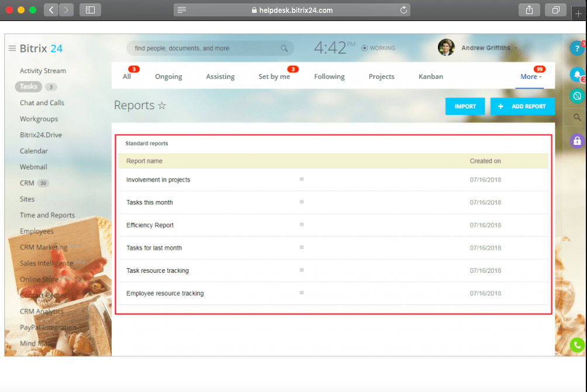Star the Reports page as favorite

click(x=162, y=106)
